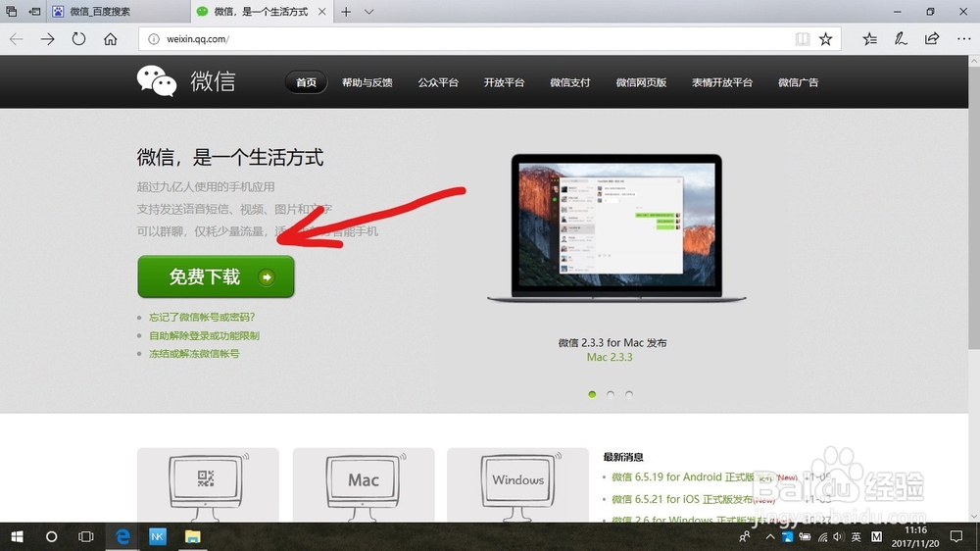
Task: Click the green 免费下载 button
Action: [216, 276]
